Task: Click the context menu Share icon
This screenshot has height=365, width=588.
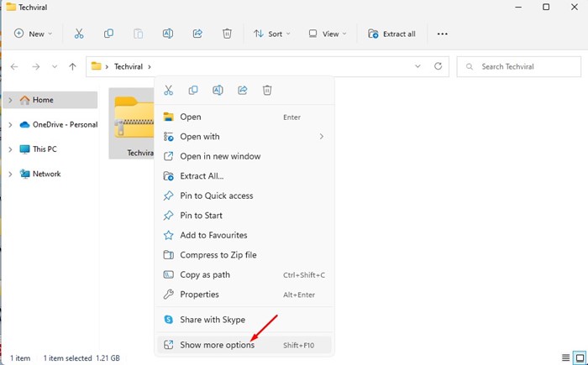Action: [243, 90]
